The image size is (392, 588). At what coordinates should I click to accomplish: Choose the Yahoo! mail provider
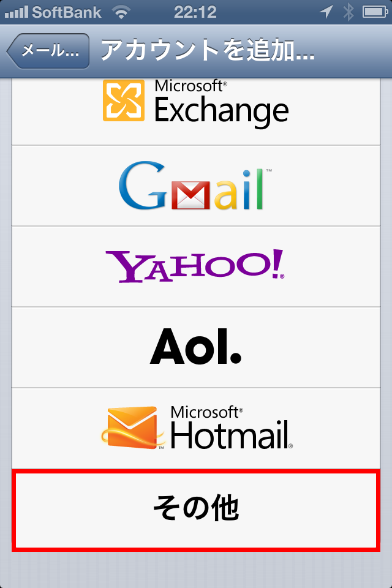coord(196,266)
